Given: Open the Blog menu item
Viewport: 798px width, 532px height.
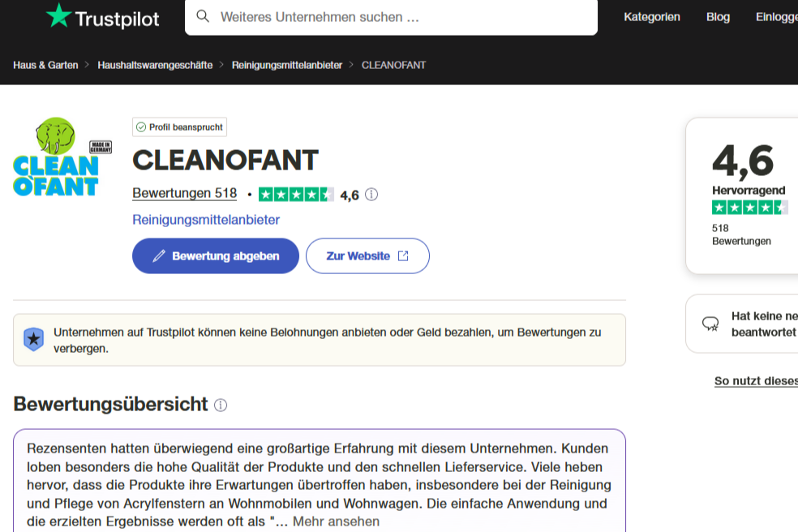Looking at the screenshot, I should (718, 17).
